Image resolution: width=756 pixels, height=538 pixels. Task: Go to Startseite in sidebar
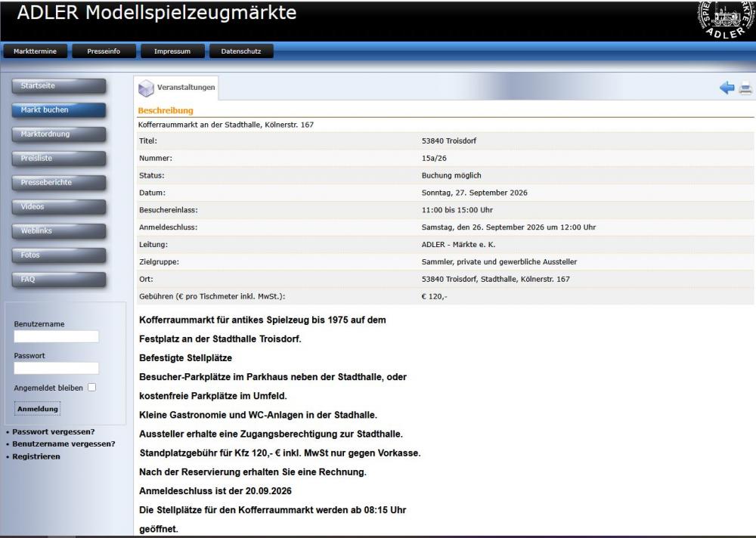click(59, 86)
